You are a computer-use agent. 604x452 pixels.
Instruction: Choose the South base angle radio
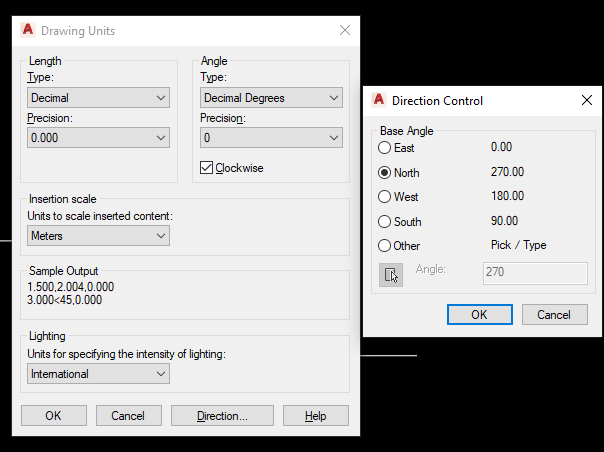point(384,222)
